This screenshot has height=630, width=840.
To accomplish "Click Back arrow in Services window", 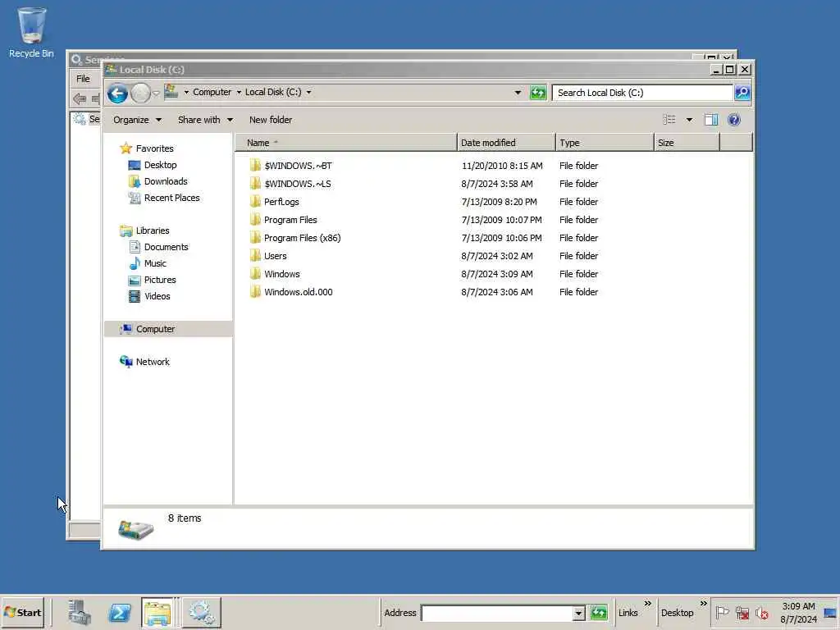I will [x=80, y=98].
